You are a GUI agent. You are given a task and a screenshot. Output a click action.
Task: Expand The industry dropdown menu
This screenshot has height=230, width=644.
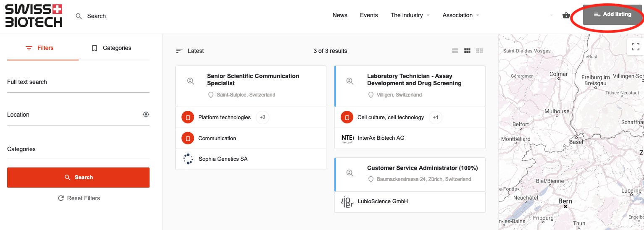tap(410, 16)
